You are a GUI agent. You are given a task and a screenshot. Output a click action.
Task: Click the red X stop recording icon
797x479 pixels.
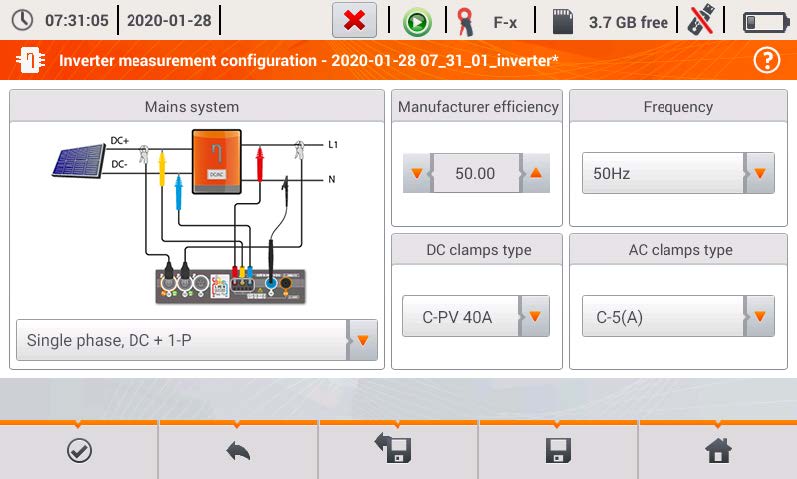pyautogui.click(x=353, y=21)
